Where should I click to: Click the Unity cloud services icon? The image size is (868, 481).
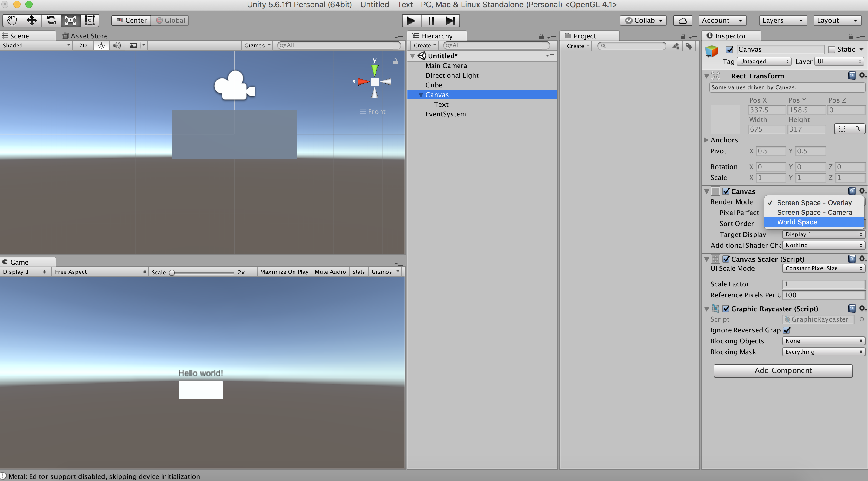683,20
